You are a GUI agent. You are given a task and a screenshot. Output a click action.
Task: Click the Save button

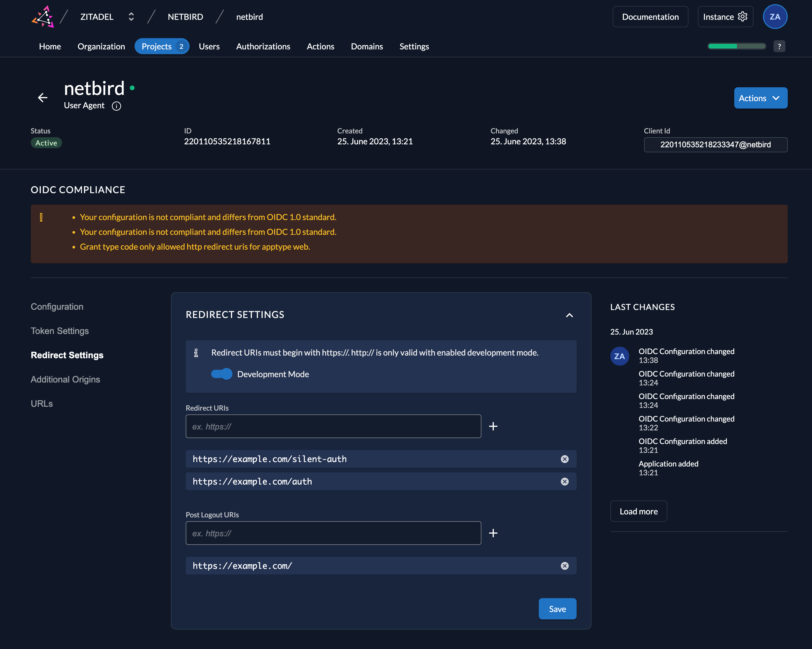pos(557,609)
